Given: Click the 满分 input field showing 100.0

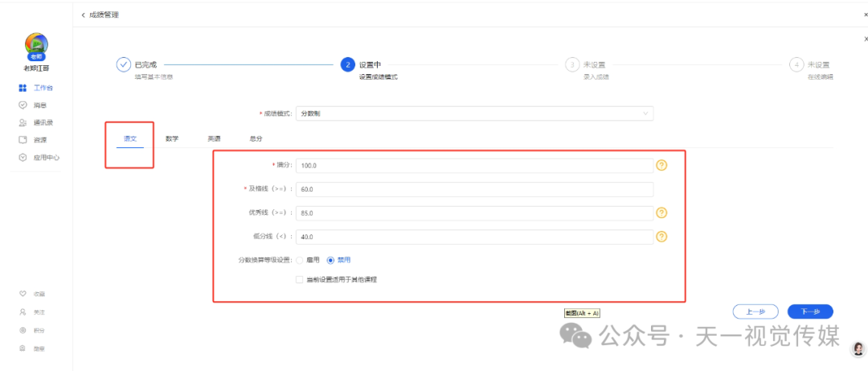Looking at the screenshot, I should 474,166.
